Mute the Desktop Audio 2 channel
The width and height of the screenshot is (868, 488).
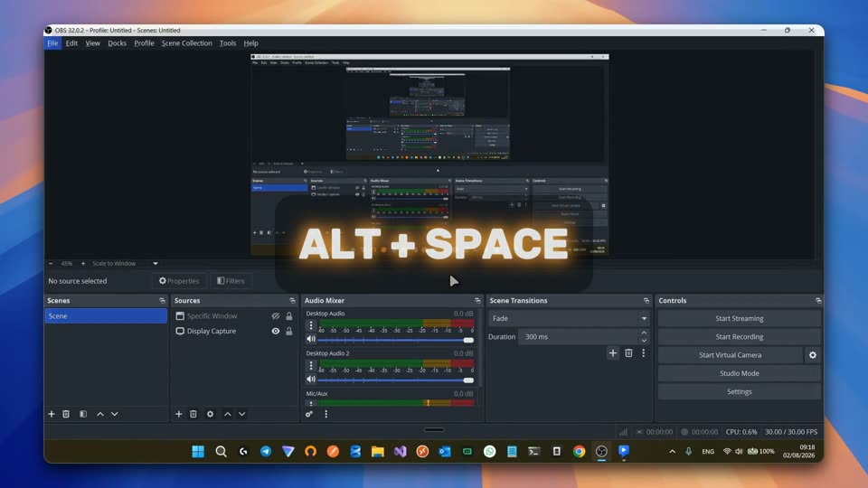311,379
